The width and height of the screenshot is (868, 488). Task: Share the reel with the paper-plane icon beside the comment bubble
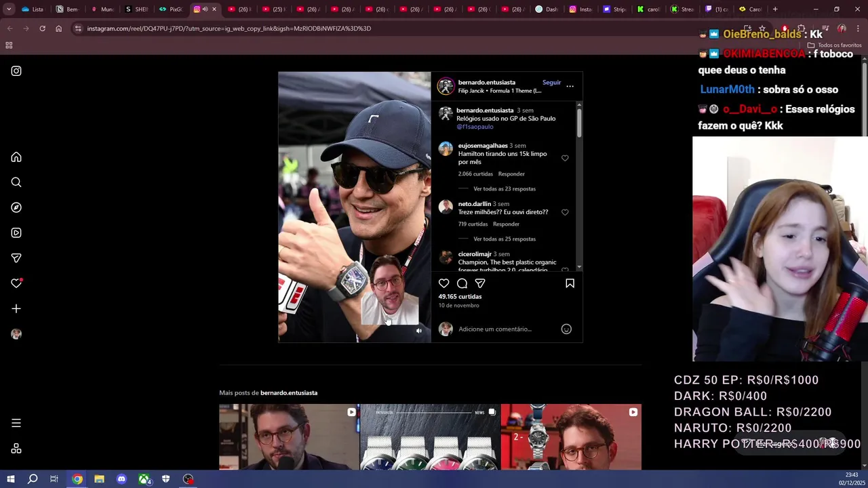coord(480,283)
